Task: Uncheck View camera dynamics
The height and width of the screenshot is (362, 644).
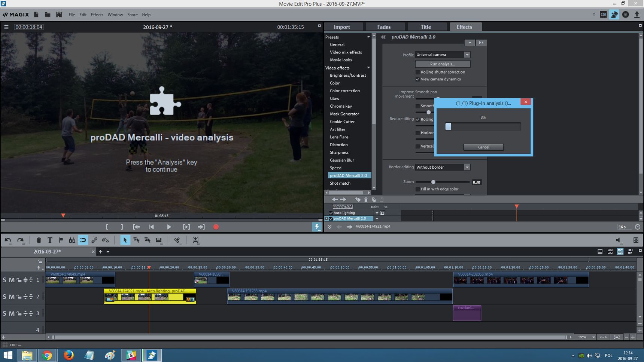Action: click(417, 79)
